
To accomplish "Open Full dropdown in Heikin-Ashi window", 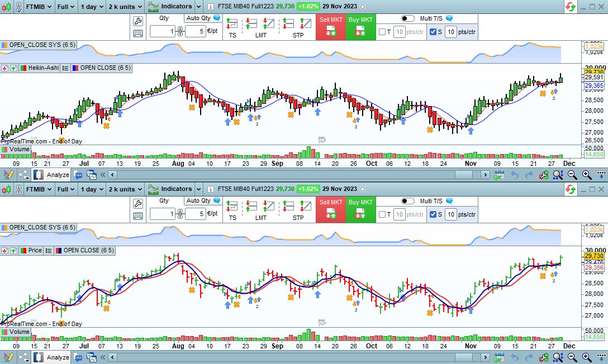I will (65, 7).
